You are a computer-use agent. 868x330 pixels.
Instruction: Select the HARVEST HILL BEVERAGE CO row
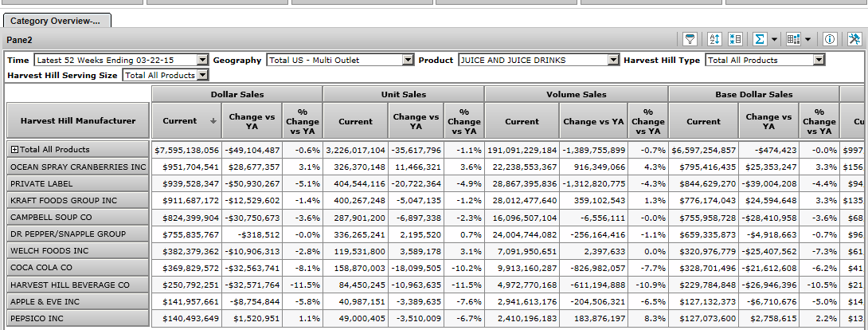coord(78,285)
